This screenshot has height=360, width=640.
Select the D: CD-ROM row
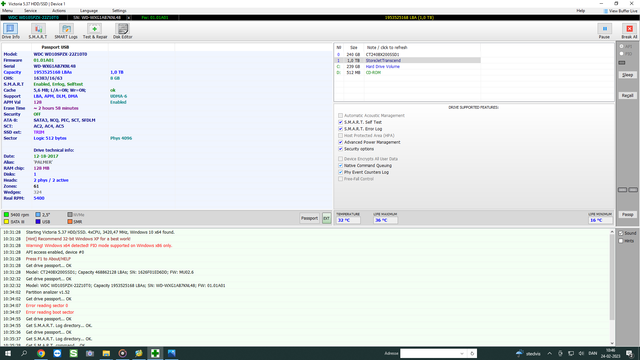point(407,73)
